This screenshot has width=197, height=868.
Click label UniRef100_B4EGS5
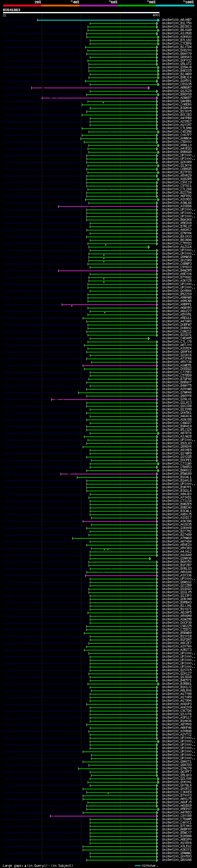(x=177, y=71)
